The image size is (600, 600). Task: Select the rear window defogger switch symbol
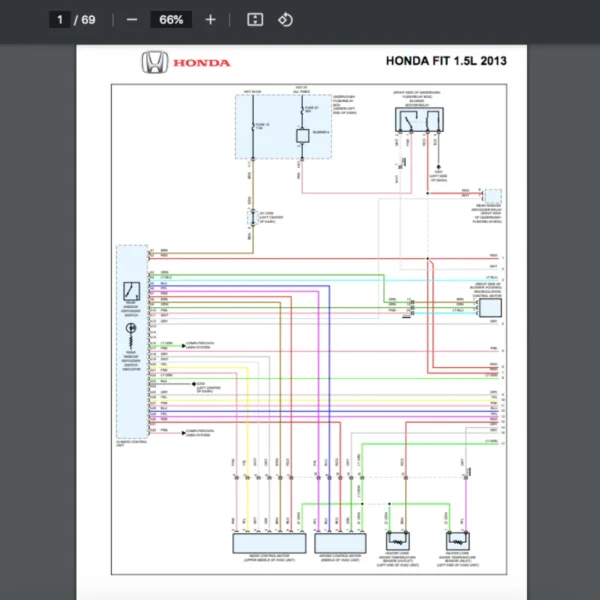(132, 292)
